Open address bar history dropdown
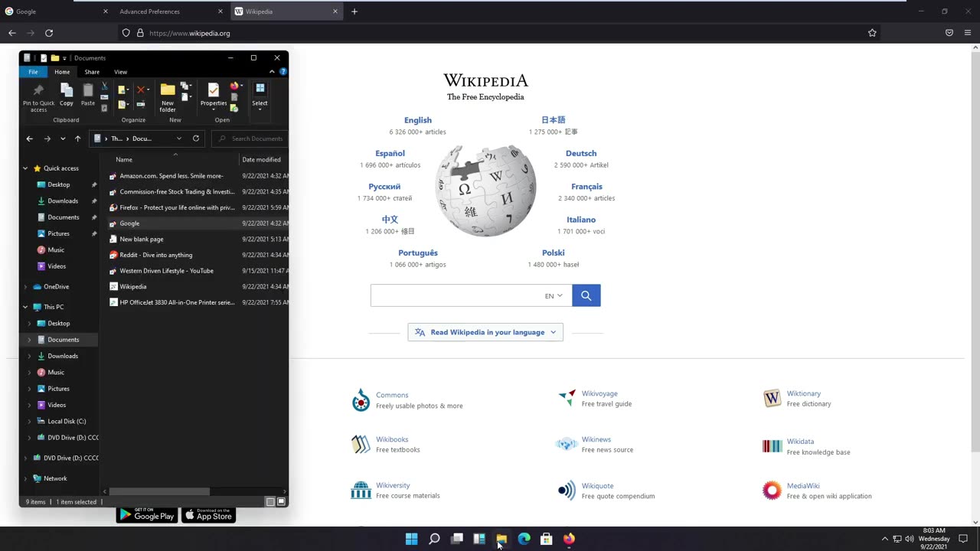 click(179, 139)
